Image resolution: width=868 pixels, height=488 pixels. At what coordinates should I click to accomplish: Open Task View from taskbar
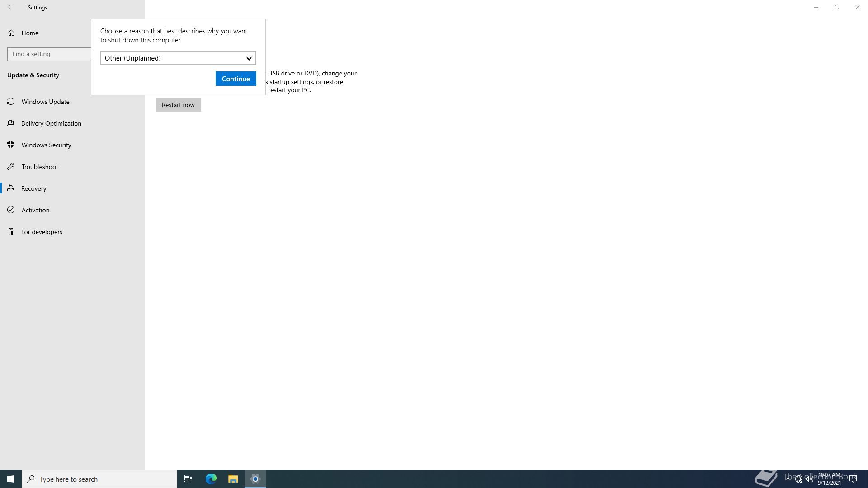tap(188, 479)
